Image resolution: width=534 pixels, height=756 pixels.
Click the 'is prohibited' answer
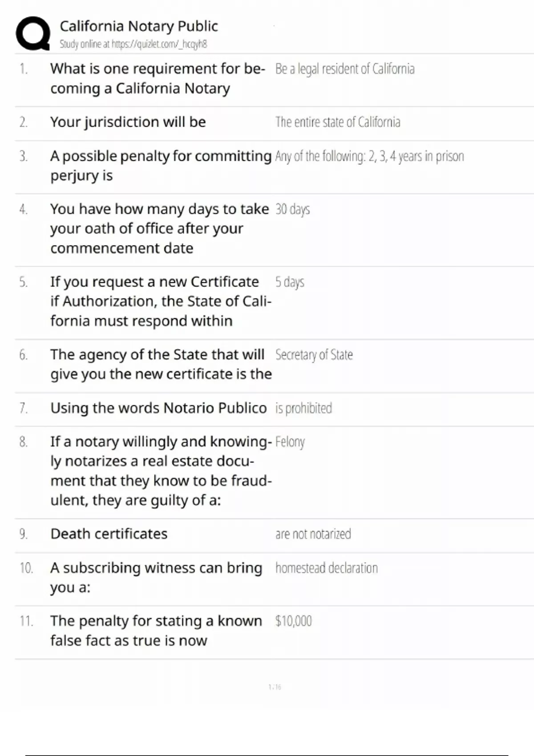click(303, 408)
